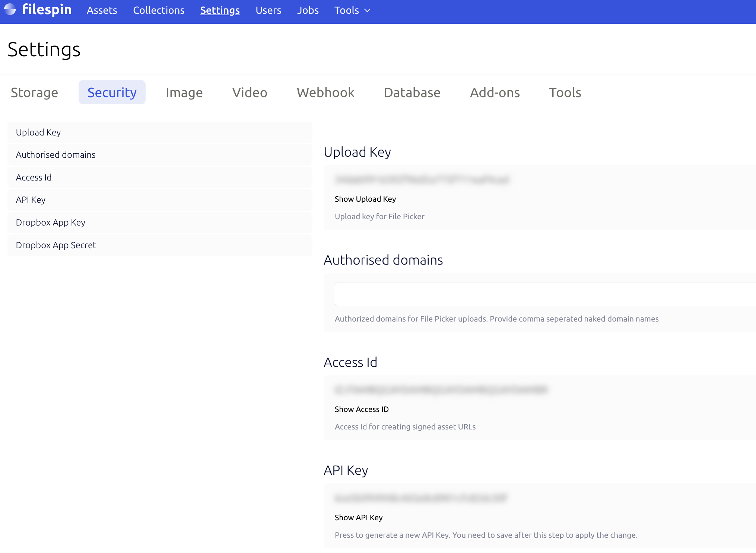The width and height of the screenshot is (756, 553).
Task: Reveal the key with Show Upload Key
Action: click(365, 199)
